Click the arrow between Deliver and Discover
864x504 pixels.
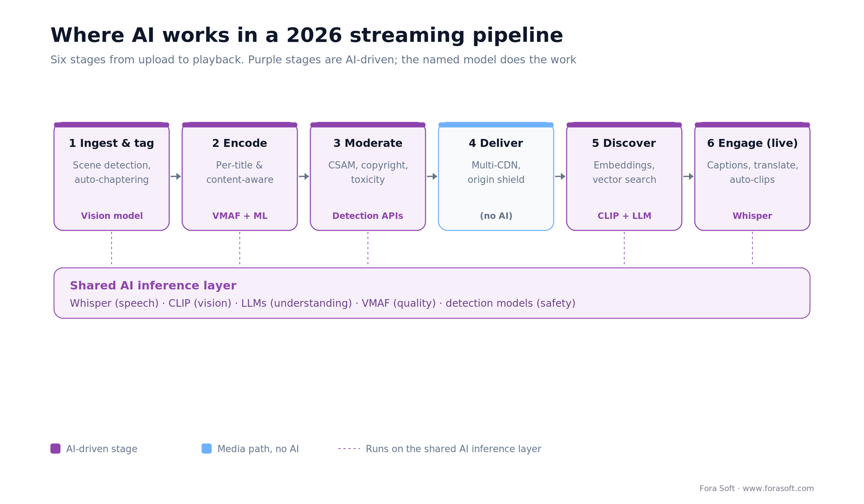coord(560,176)
